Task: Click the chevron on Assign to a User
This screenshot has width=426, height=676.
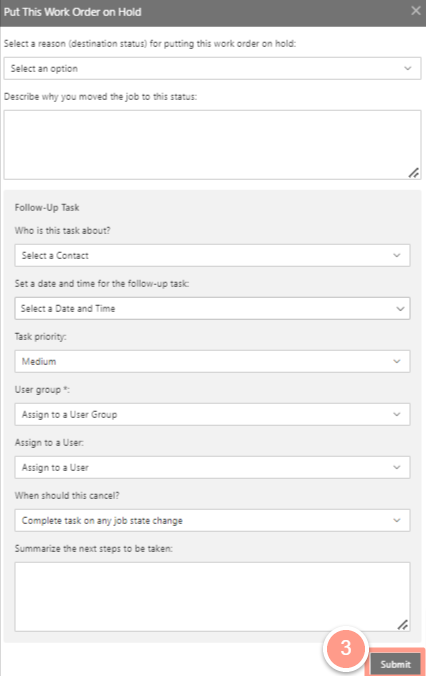Action: (397, 467)
